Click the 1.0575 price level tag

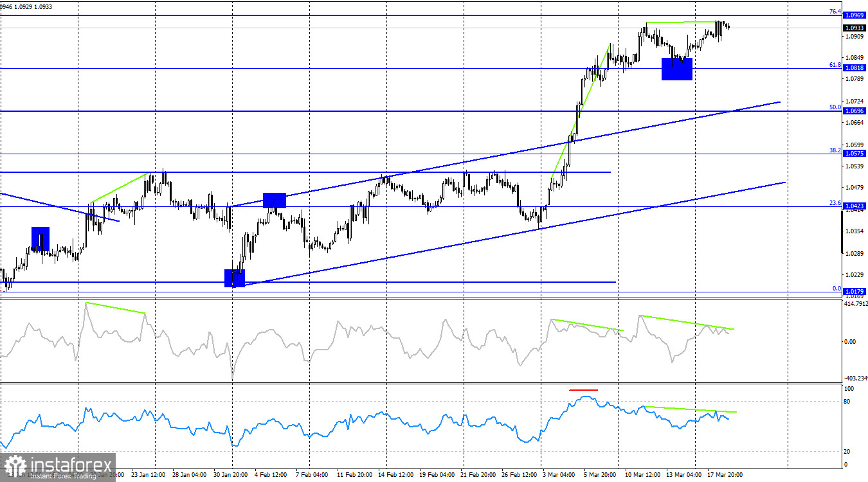click(x=854, y=154)
